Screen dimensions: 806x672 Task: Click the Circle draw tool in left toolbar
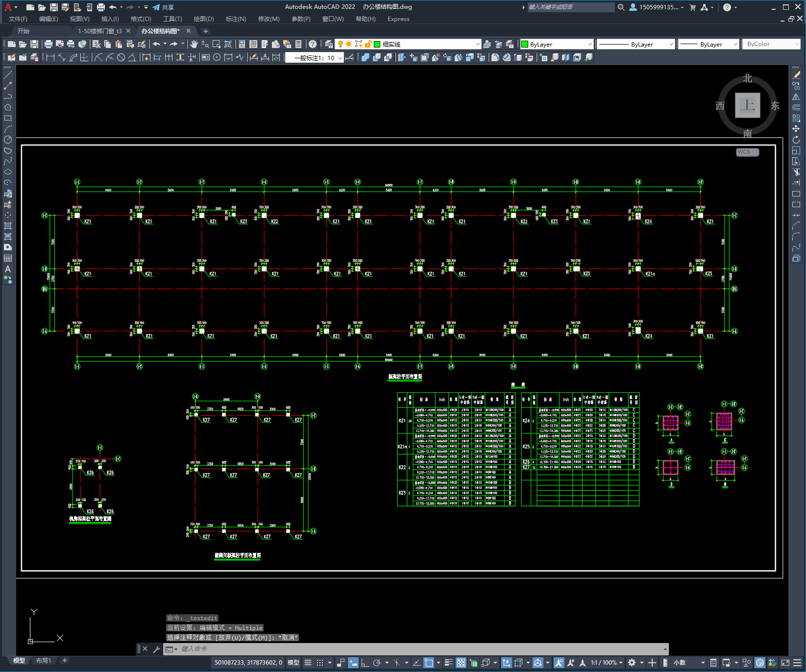(8, 140)
